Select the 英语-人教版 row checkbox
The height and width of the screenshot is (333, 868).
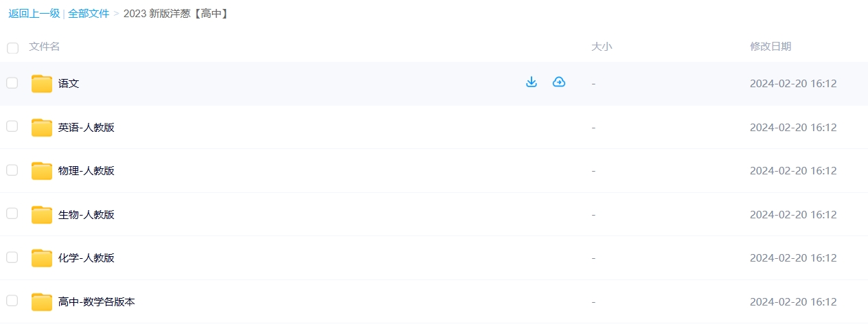tap(12, 126)
